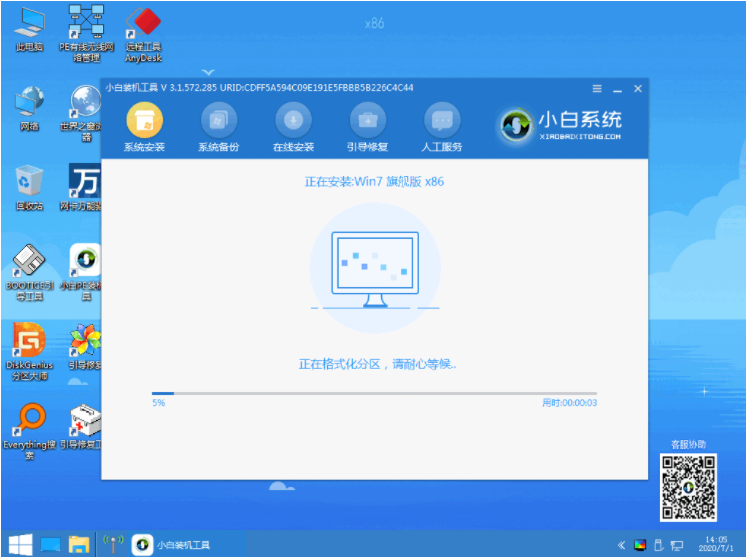Click the 客服协助 QR code
Viewport: 750px width, 557px height.
point(688,487)
